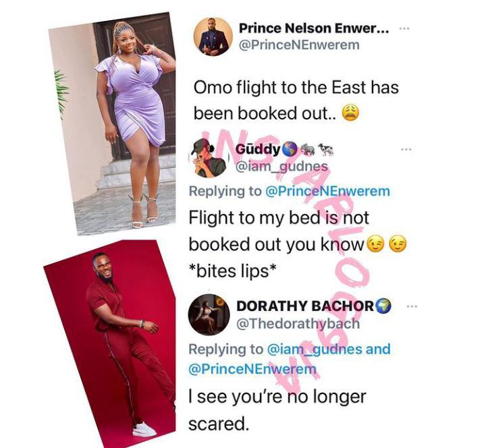Image resolution: width=486 pixels, height=448 pixels.
Task: Open the @Thedorathybach handle link
Action: (298, 324)
